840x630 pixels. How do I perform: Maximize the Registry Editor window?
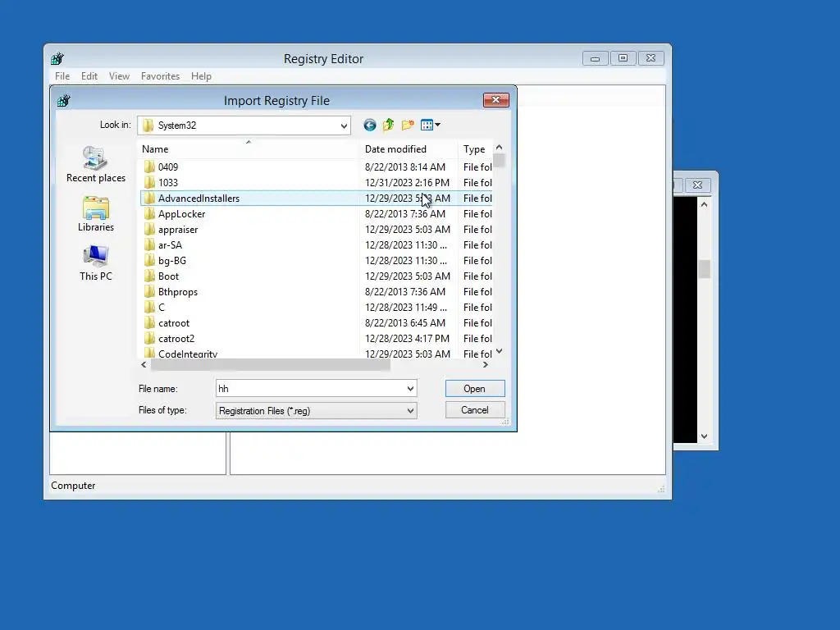pyautogui.click(x=623, y=58)
